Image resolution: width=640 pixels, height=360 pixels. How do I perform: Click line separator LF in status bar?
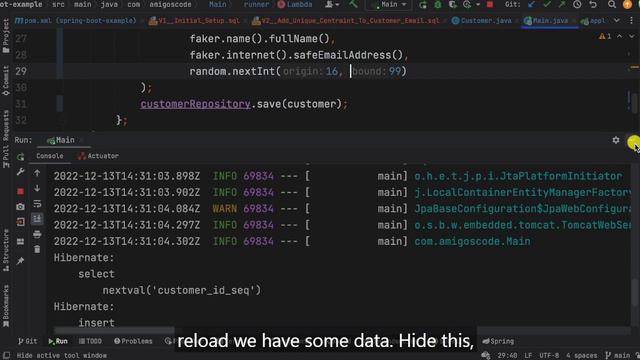[x=528, y=356]
